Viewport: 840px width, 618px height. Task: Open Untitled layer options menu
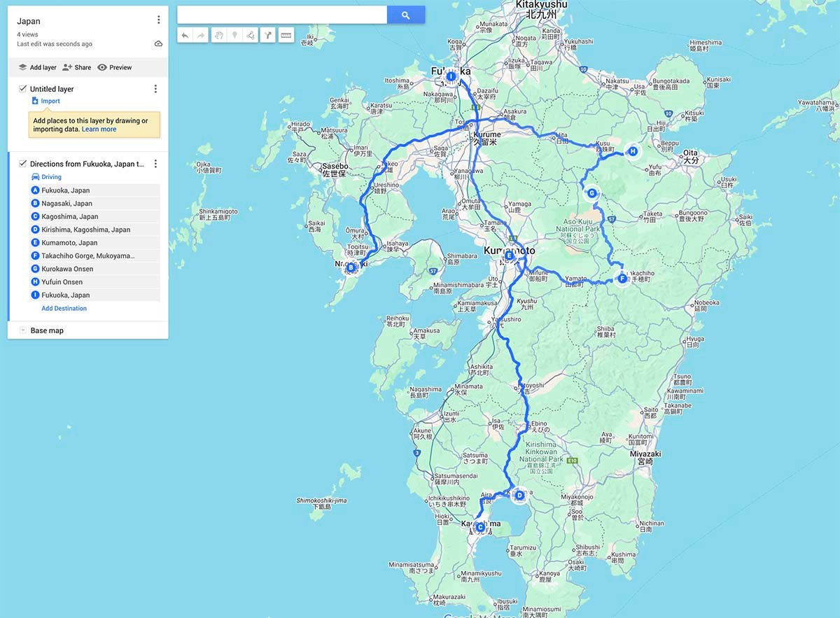[x=155, y=89]
